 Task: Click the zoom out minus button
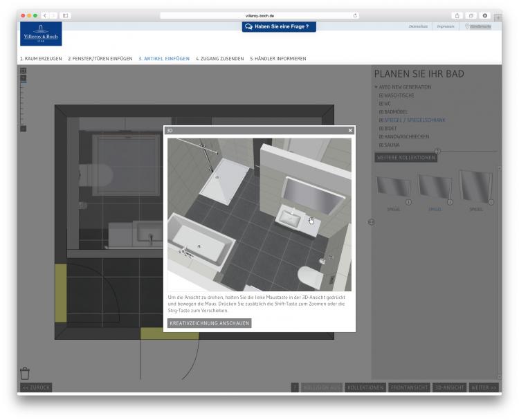pyautogui.click(x=23, y=128)
